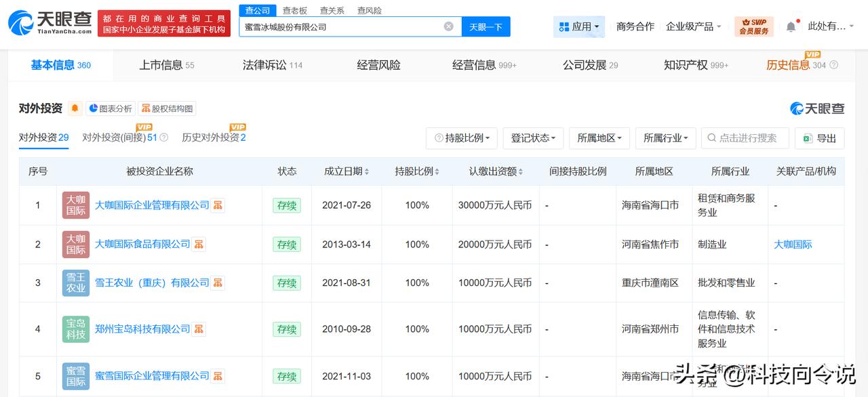868x397 pixels.
Task: Open company link 大咖国际企业管理有限公司
Action: 152,205
